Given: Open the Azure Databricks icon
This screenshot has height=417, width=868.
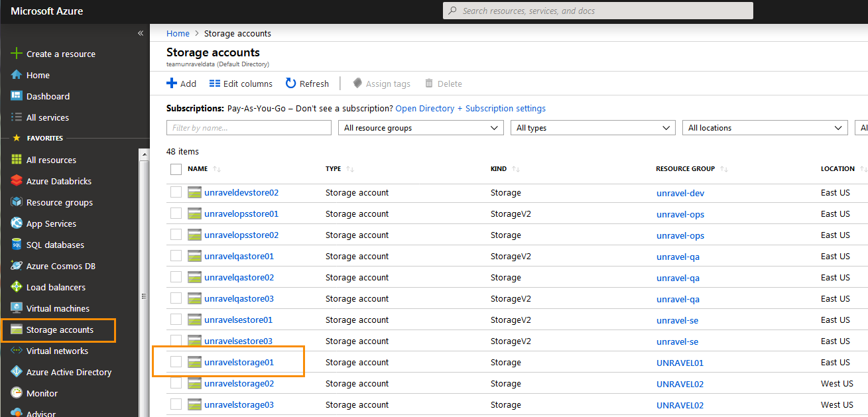Looking at the screenshot, I should click(17, 181).
